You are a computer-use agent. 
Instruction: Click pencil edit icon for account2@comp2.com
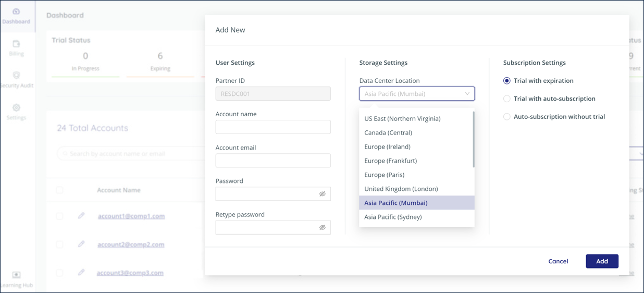coord(81,244)
